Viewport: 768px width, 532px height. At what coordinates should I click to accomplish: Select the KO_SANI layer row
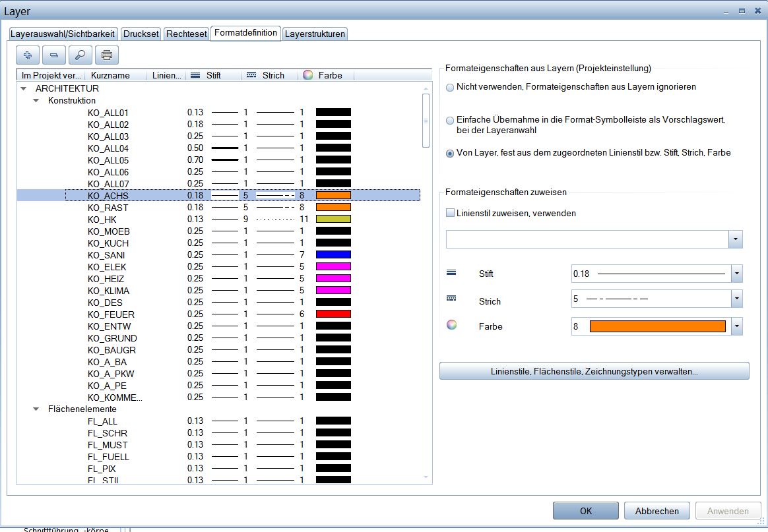click(x=106, y=255)
